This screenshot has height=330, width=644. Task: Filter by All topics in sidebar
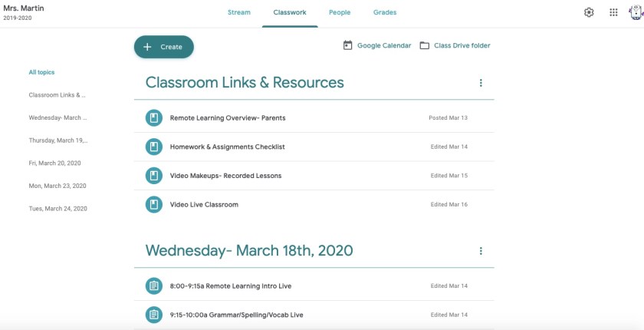tap(41, 72)
